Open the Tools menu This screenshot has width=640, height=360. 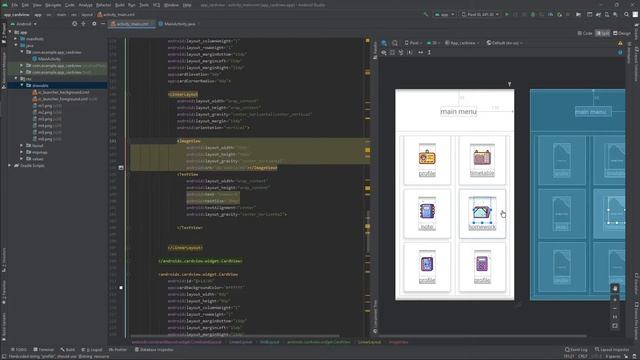144,5
